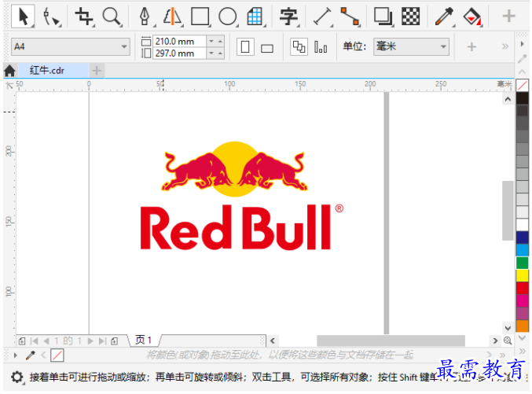Viewport: 532px width, 394px height.
Task: Open document palette flyout arrow
Action: [15, 355]
